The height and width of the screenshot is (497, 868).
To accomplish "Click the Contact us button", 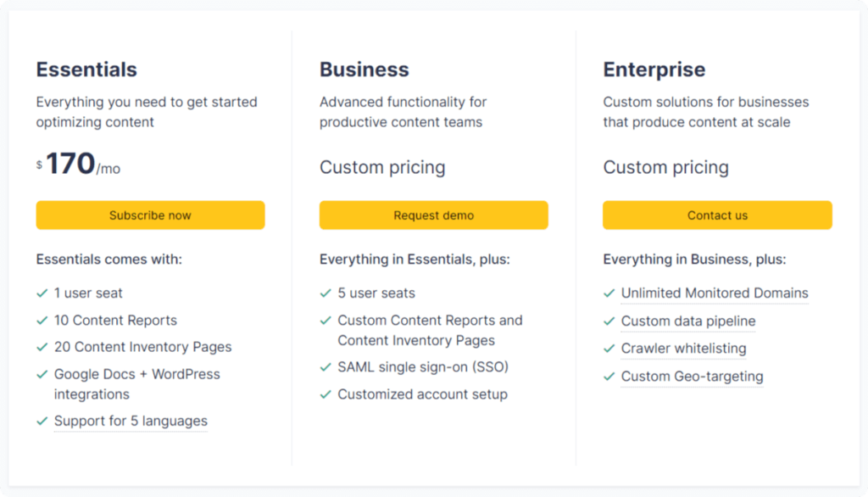I will pos(717,215).
